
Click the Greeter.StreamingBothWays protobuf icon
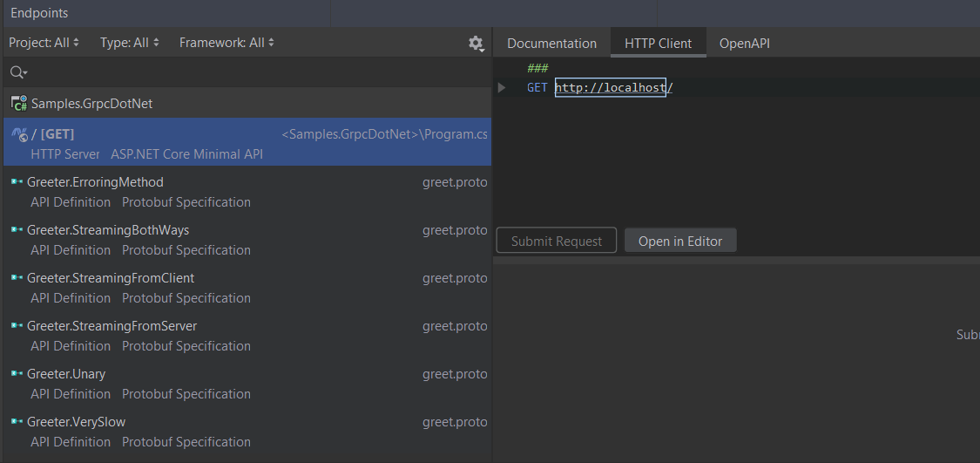(x=17, y=230)
